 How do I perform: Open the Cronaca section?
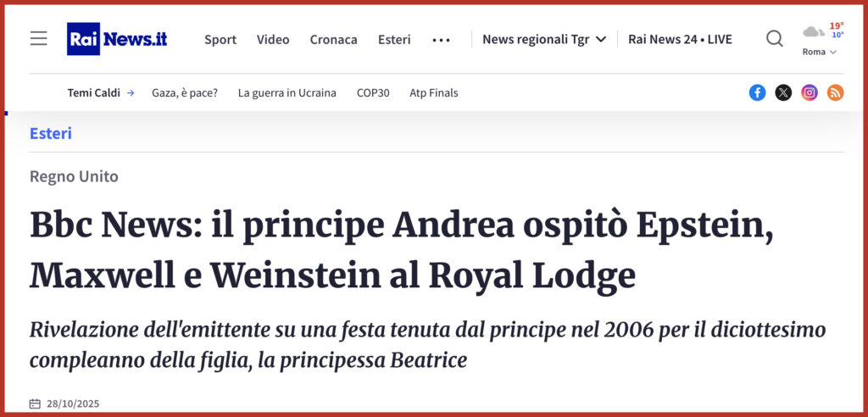coord(334,39)
